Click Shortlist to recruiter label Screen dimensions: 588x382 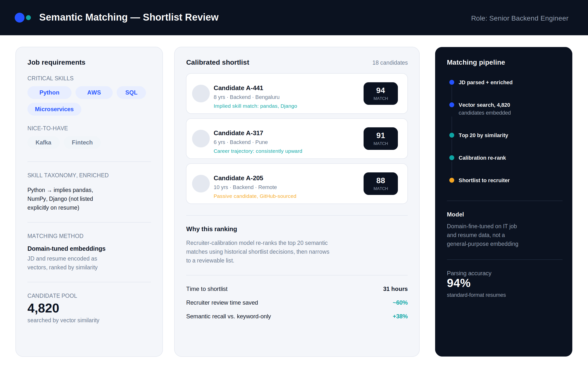click(x=484, y=180)
